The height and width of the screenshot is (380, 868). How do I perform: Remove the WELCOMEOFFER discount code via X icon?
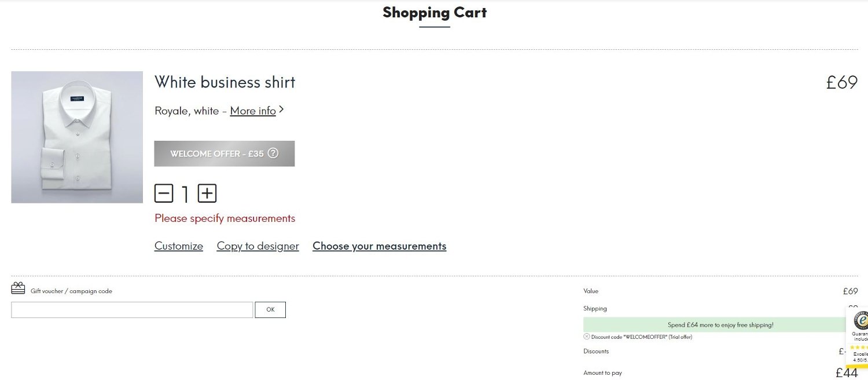click(586, 337)
